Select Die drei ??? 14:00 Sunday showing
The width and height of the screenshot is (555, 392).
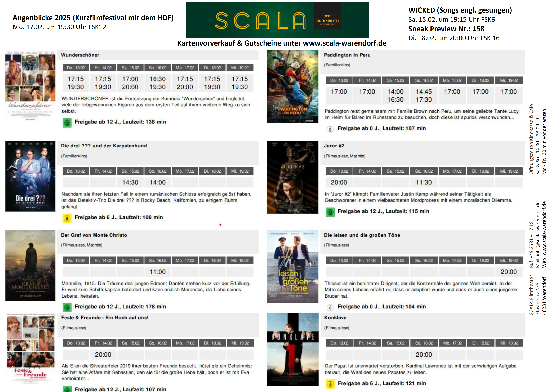click(158, 183)
